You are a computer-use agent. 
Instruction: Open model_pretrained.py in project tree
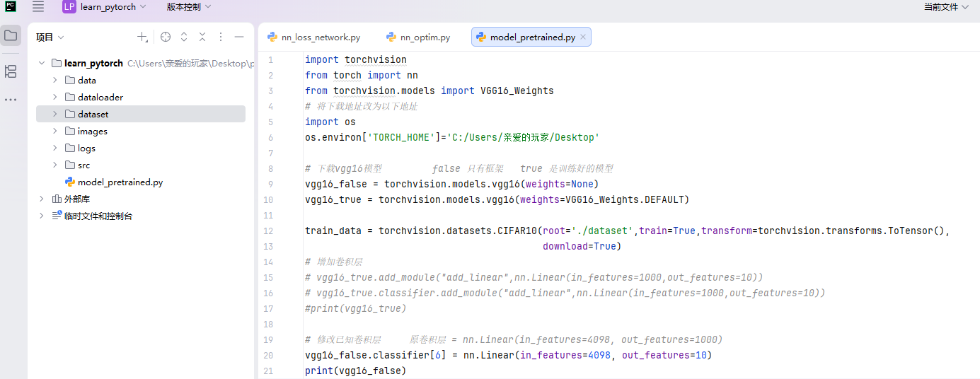tap(120, 182)
